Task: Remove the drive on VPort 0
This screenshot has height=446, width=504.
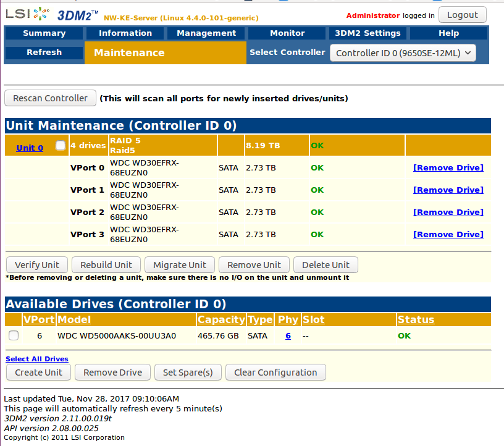Action: 448,168
